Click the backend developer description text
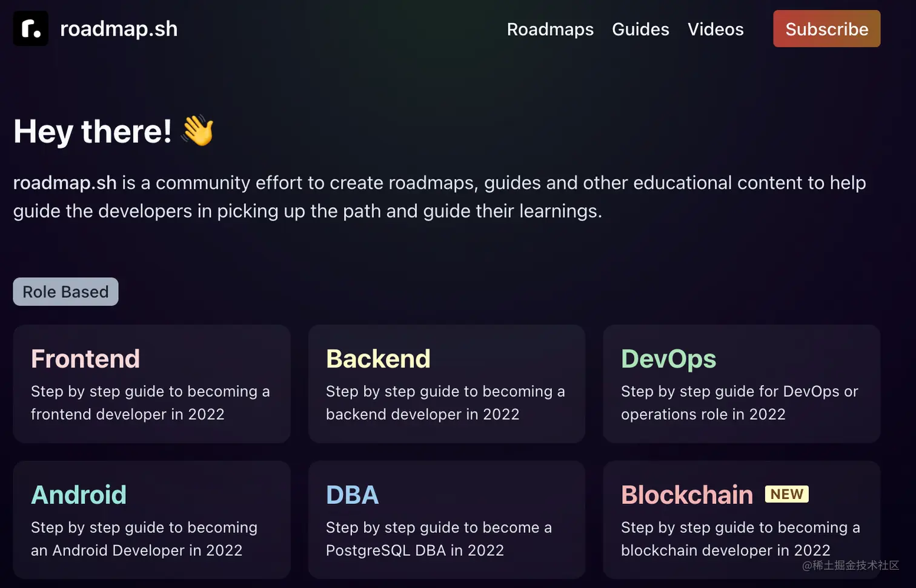The image size is (916, 588). (x=445, y=403)
